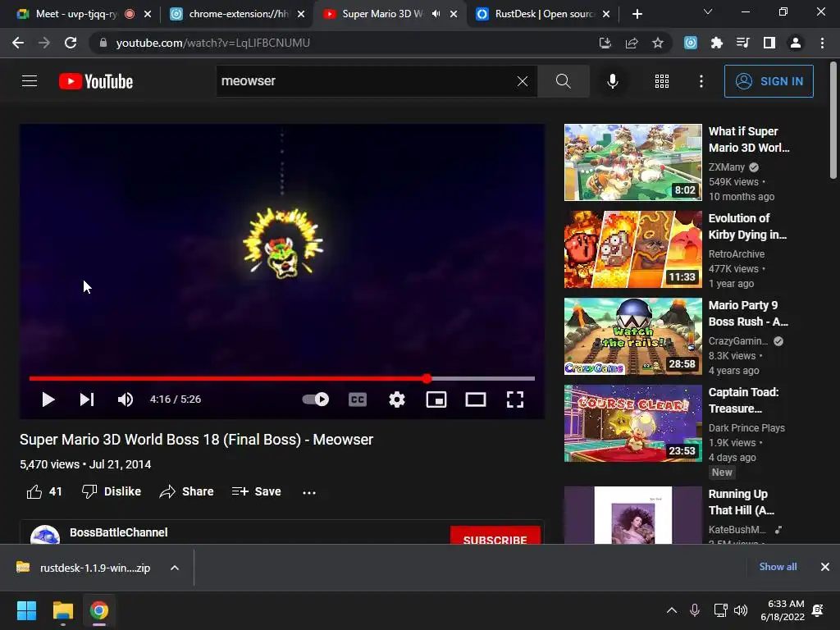Toggle closed captions in player
Image resolution: width=840 pixels, height=630 pixels.
[x=358, y=399]
